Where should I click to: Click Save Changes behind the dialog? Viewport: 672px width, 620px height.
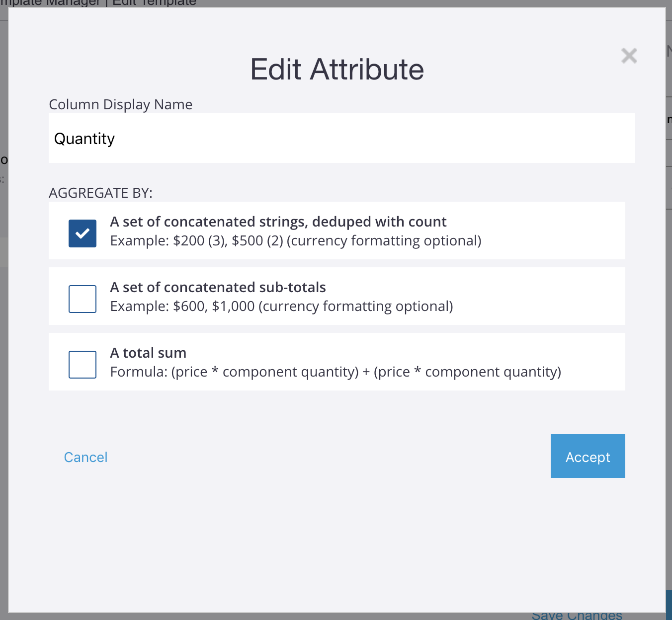click(577, 616)
